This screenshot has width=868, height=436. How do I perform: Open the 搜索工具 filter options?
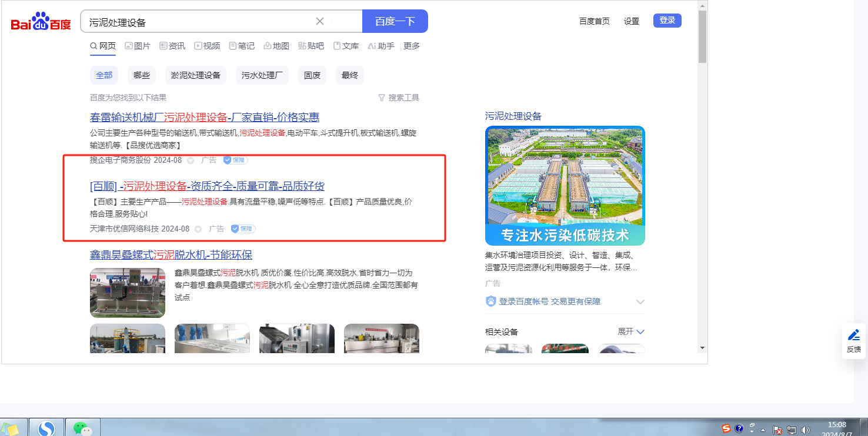399,98
